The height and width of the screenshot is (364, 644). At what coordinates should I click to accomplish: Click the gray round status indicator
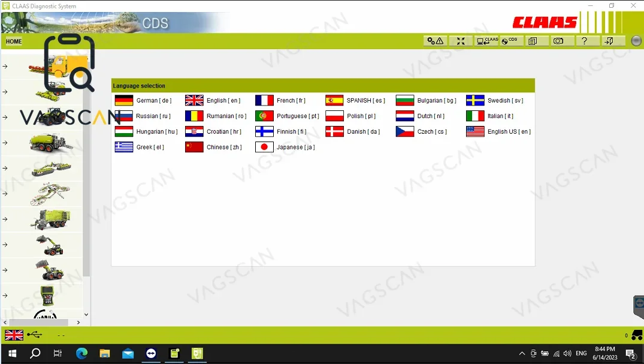pyautogui.click(x=636, y=41)
